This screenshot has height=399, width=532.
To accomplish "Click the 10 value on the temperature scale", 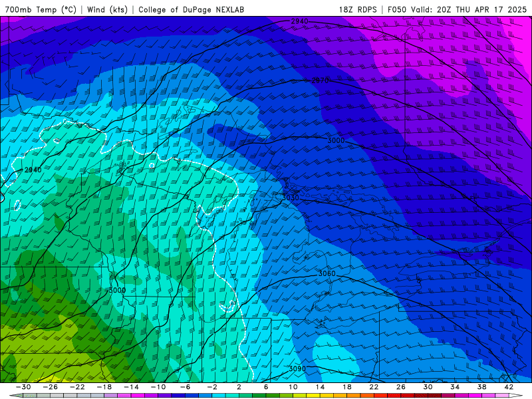I will click(293, 387).
